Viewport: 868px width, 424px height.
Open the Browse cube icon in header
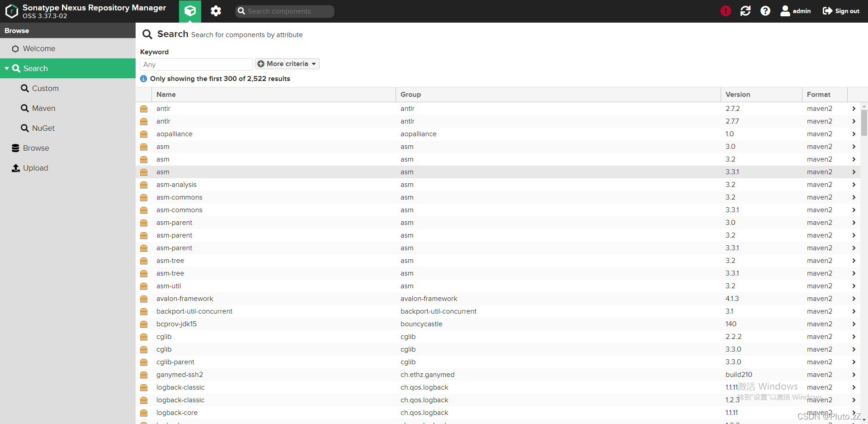(x=190, y=11)
